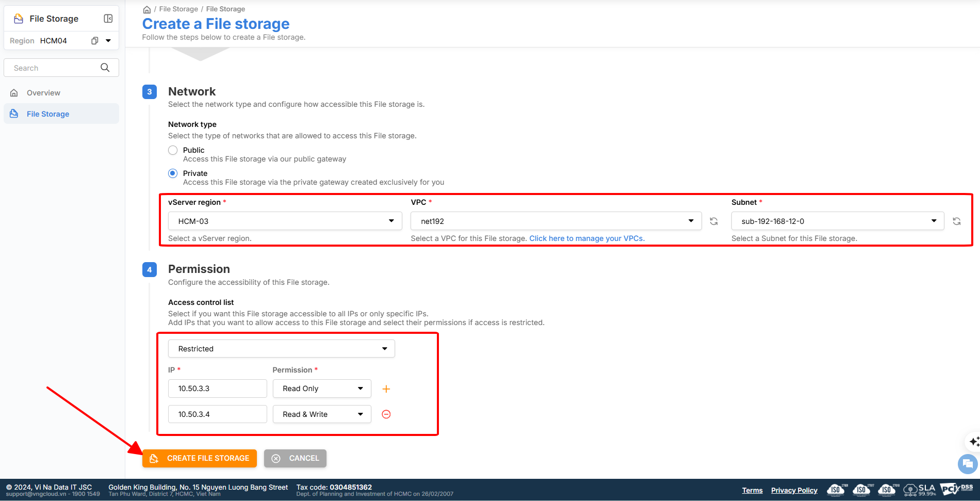Copy the HCM04 region ID
This screenshot has width=980, height=501.
[x=94, y=41]
